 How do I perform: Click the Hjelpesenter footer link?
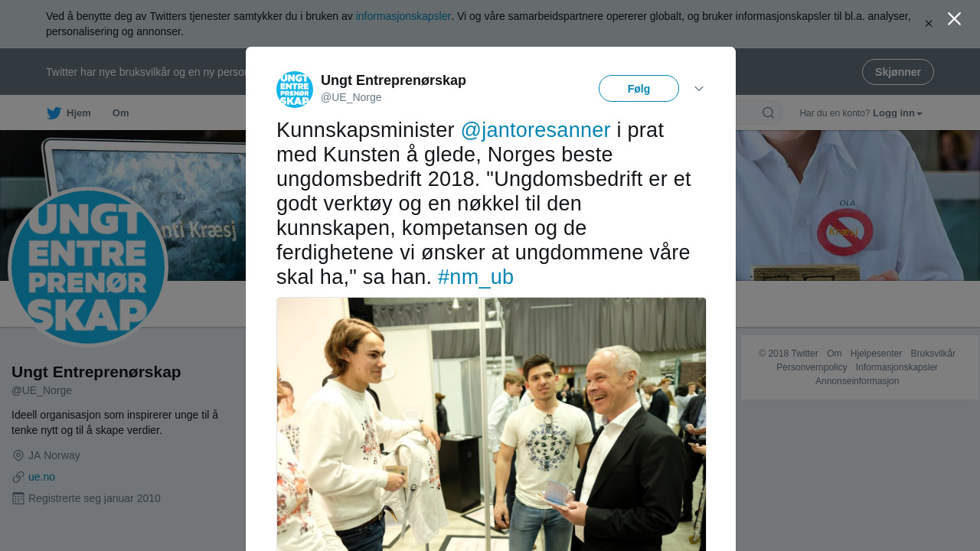(876, 354)
